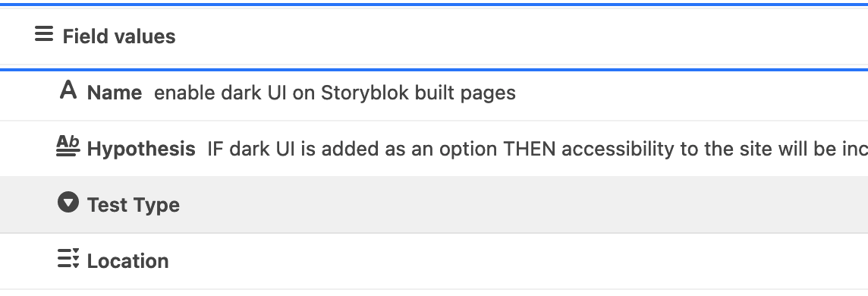Click the empty Location value area
868x296 pixels.
tap(518, 261)
